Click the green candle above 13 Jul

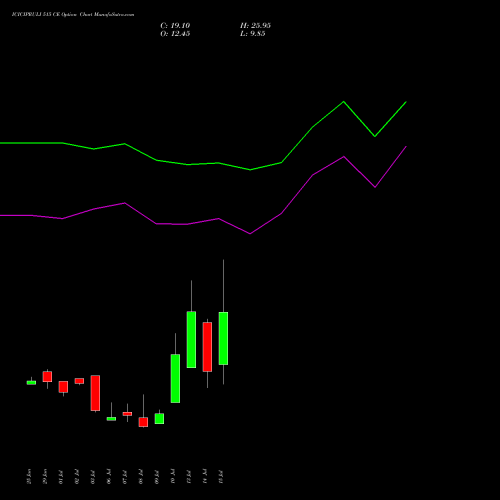tap(191, 339)
